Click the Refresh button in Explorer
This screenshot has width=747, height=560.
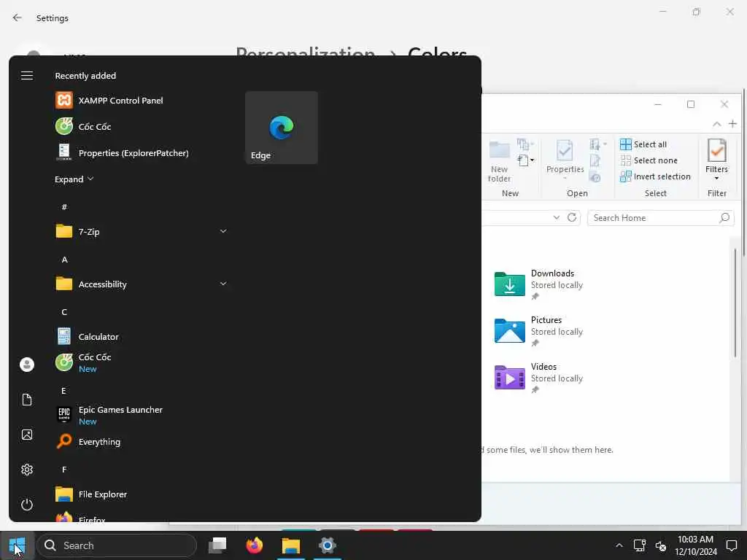[572, 217]
